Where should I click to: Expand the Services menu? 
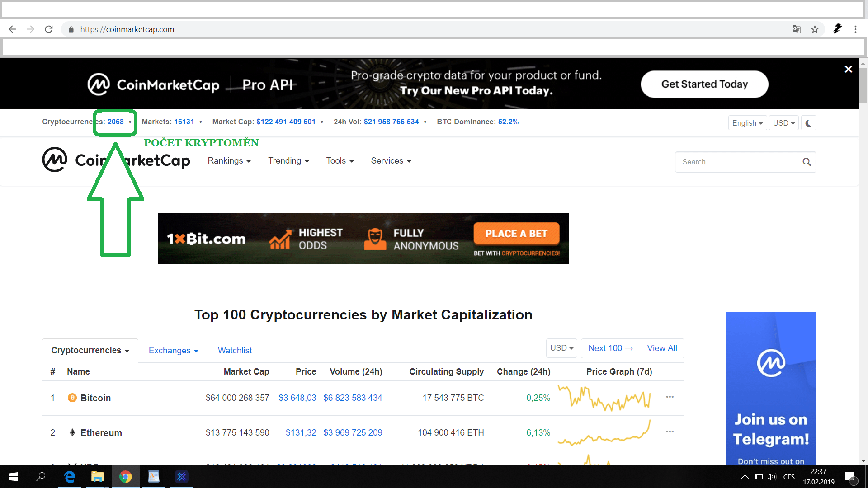click(391, 161)
